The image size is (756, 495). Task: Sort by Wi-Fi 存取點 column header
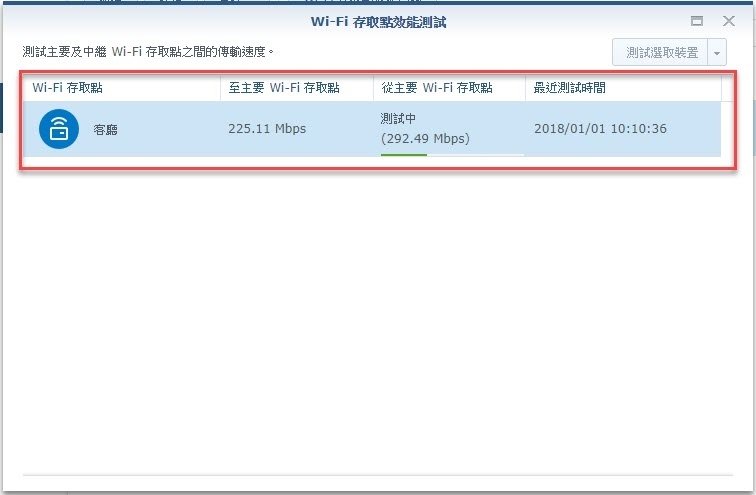click(122, 88)
